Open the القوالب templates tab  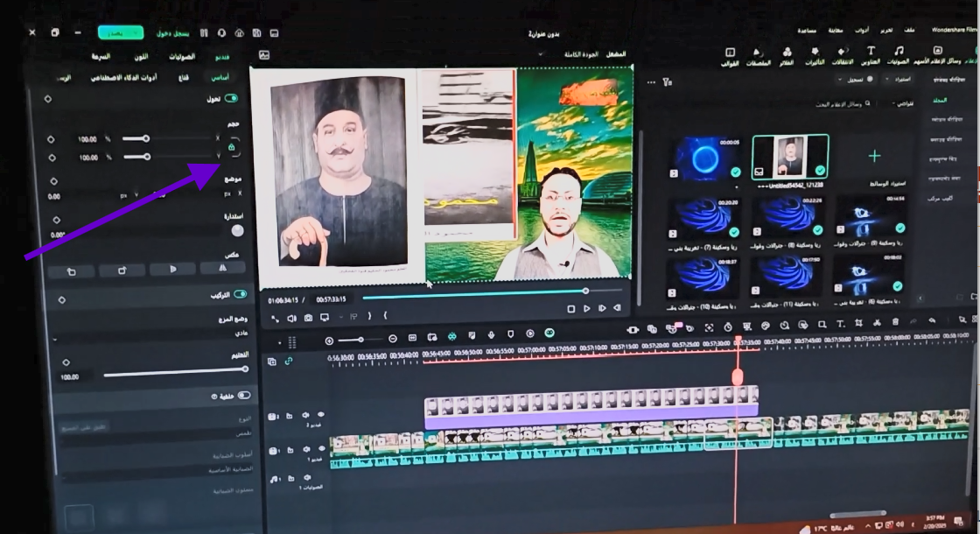click(x=730, y=56)
